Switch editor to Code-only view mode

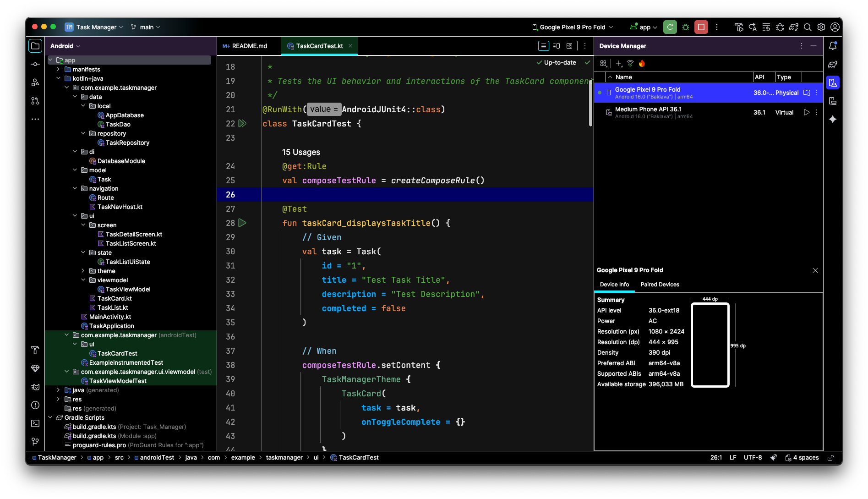click(x=543, y=46)
